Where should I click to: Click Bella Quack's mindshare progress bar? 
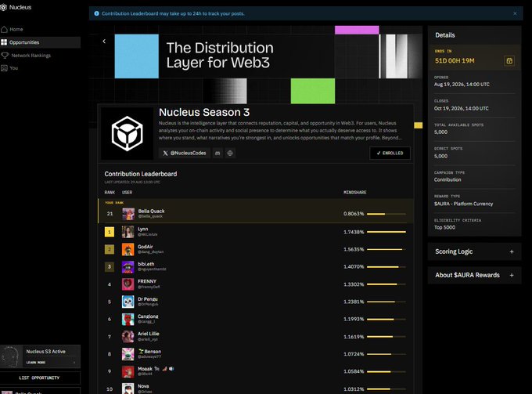[x=386, y=214]
